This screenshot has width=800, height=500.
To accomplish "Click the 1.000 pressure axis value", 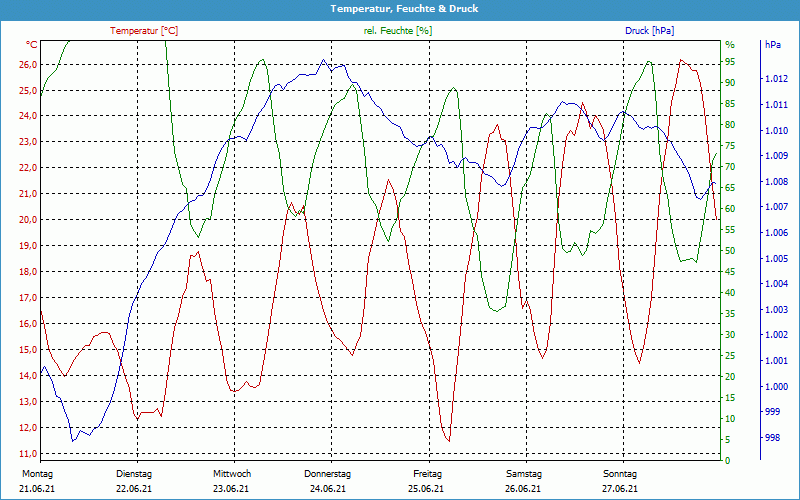I will click(x=776, y=387).
